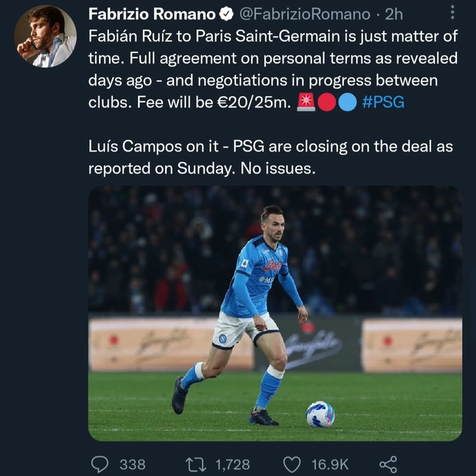
Task: Click the 16.9K likes count
Action: tap(330, 464)
